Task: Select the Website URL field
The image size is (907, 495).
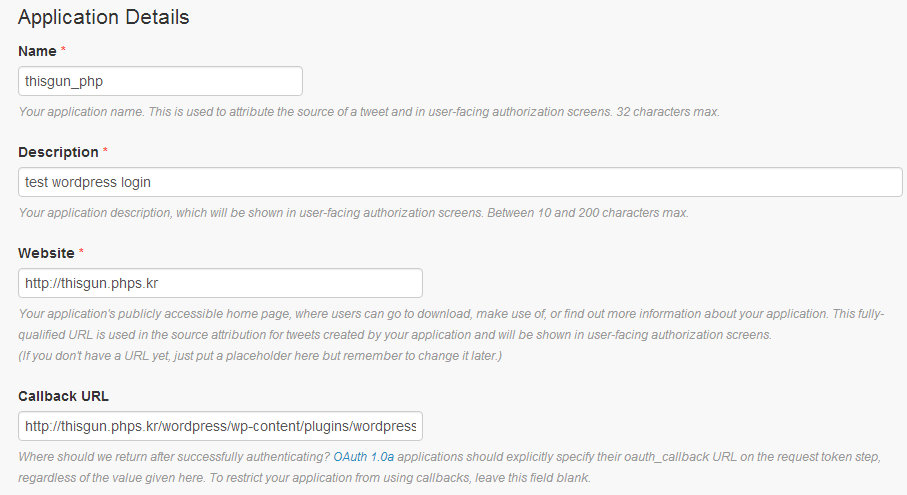Action: point(220,283)
